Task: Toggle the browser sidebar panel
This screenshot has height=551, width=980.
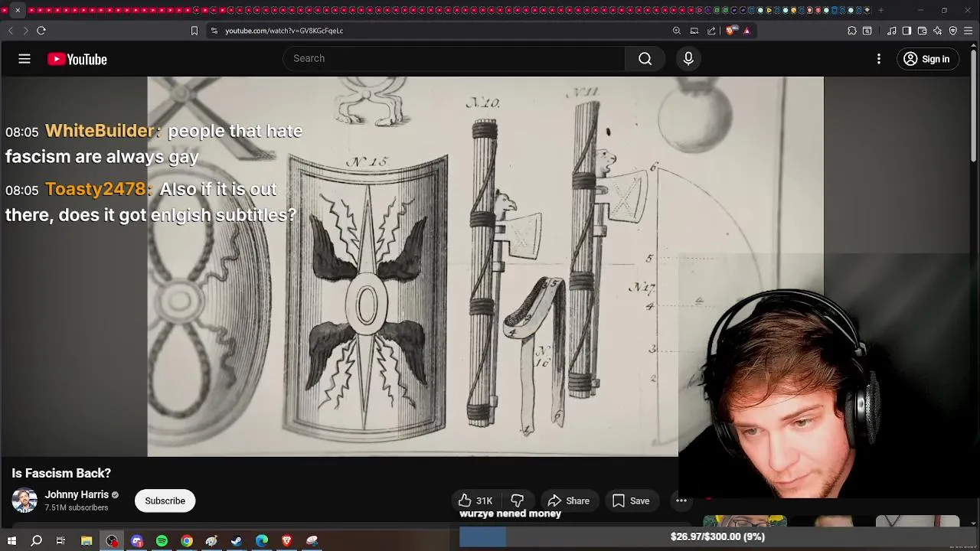Action: pos(907,31)
